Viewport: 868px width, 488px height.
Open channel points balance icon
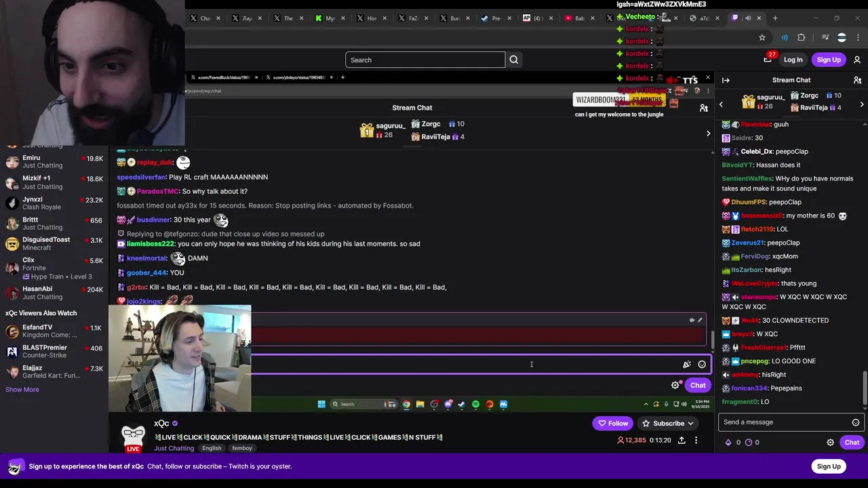[749, 443]
